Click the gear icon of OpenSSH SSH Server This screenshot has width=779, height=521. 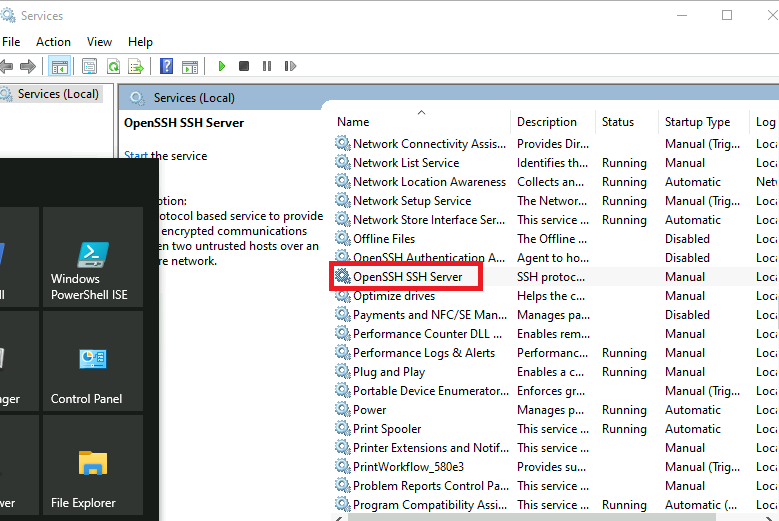tap(342, 276)
